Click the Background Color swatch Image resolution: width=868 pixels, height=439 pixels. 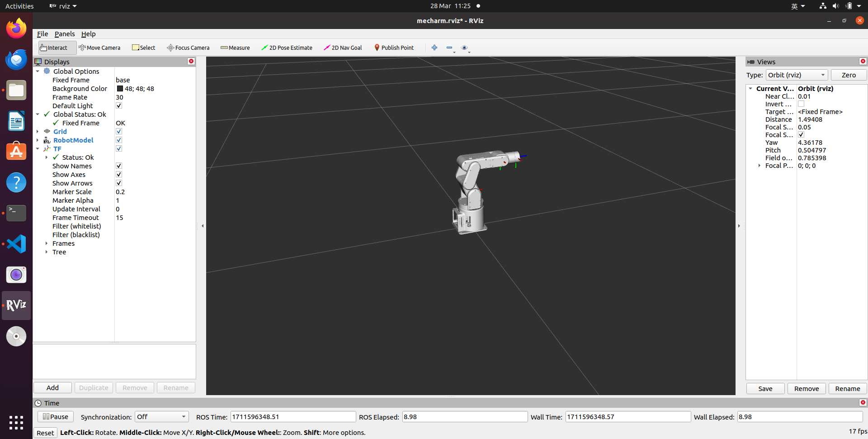pos(120,89)
